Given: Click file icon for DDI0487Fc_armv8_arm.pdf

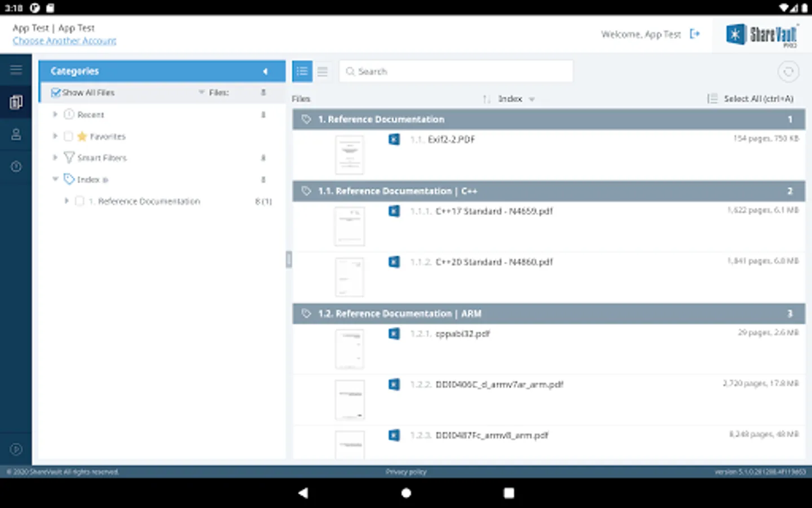Looking at the screenshot, I should pos(394,435).
